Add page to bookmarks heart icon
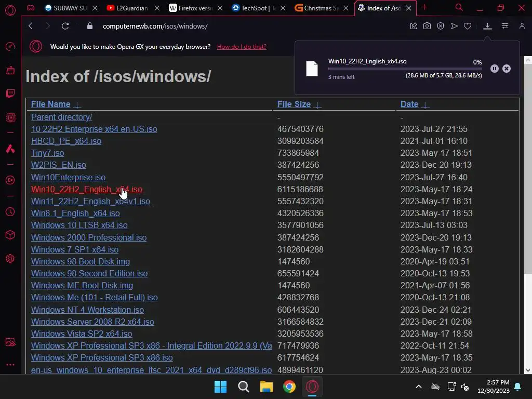 click(x=468, y=26)
